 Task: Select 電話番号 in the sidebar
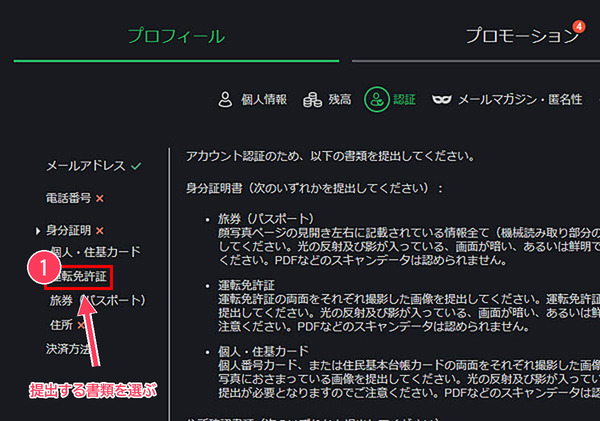click(x=68, y=198)
